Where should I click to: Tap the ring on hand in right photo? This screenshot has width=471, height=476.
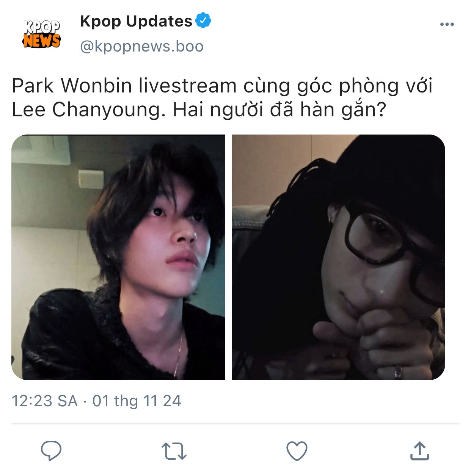(x=398, y=371)
